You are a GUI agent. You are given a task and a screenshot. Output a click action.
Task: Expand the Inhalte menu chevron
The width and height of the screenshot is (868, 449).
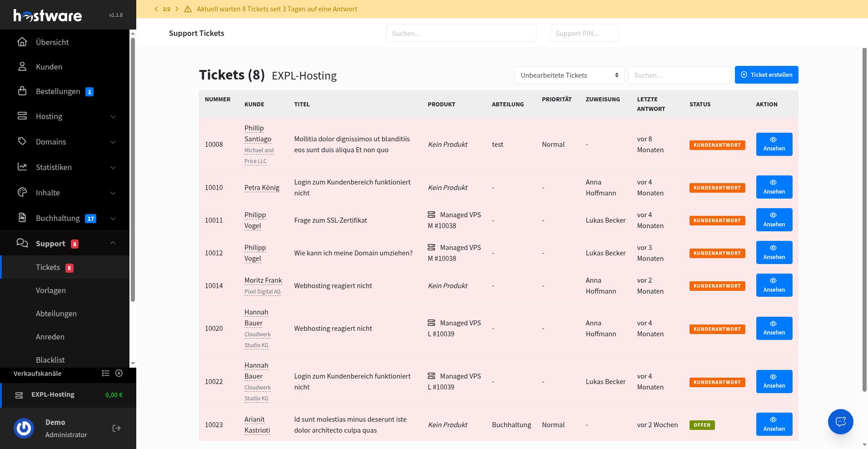[x=113, y=193]
